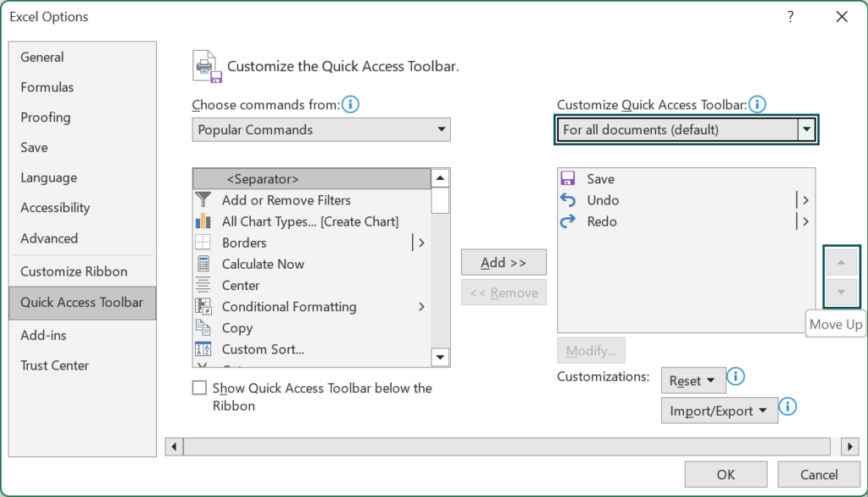Open the General options category
Screen dimensions: 868x497
coord(82,57)
